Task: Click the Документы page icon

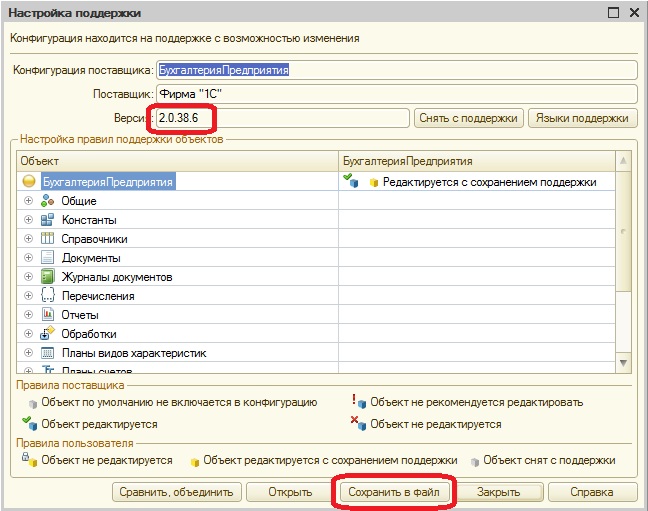Action: 48,258
